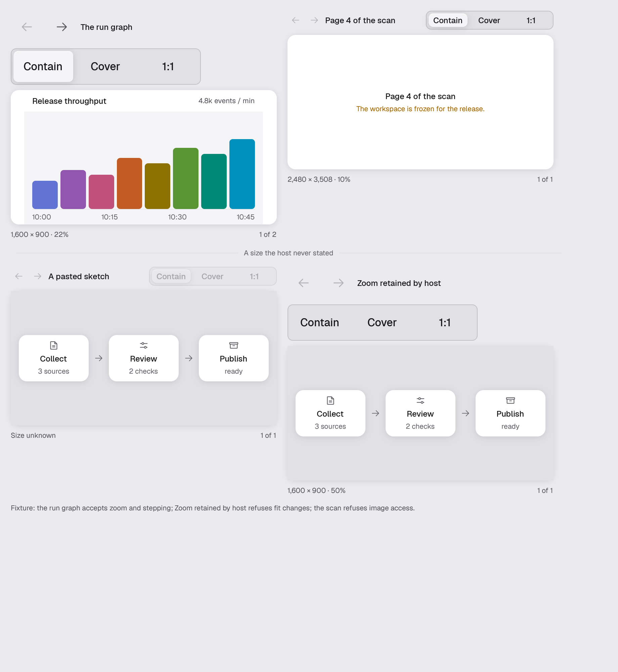Image resolution: width=618 pixels, height=672 pixels.
Task: Click the '1,600 × 900 · 50%' size readout
Action: [x=316, y=491]
